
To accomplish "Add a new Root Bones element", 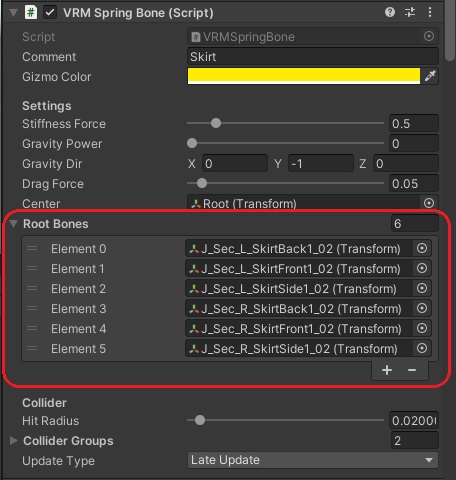I will click(x=387, y=370).
